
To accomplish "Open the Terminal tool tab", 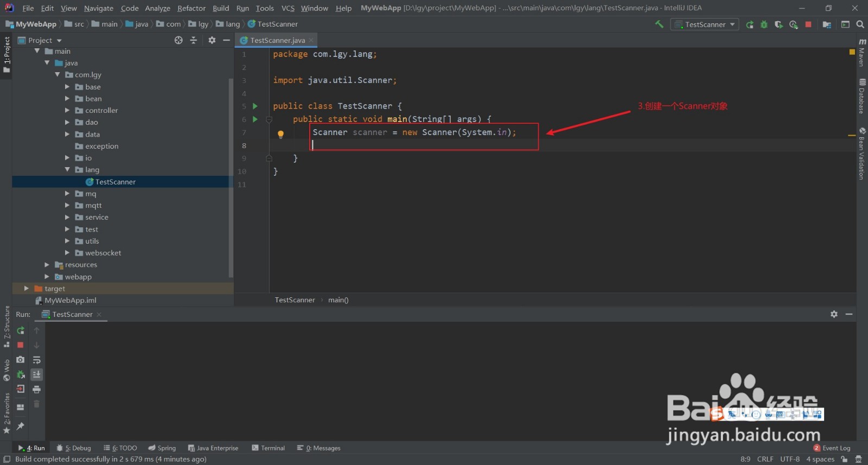I will tap(268, 448).
